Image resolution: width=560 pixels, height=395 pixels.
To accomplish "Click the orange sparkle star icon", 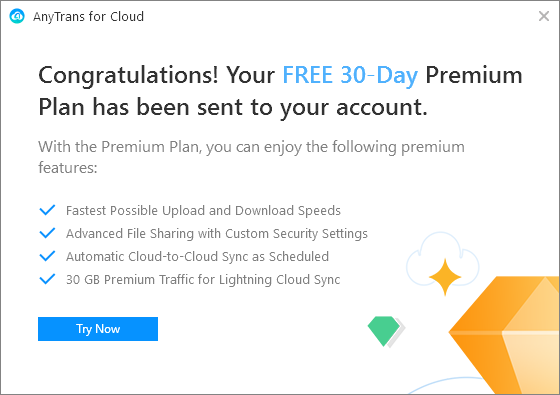I will click(445, 277).
